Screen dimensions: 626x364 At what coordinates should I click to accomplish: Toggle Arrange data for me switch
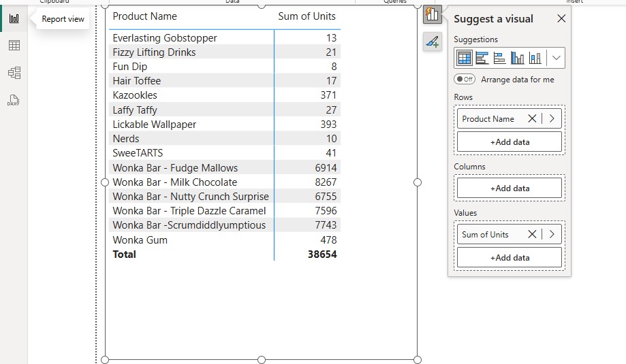click(x=465, y=79)
